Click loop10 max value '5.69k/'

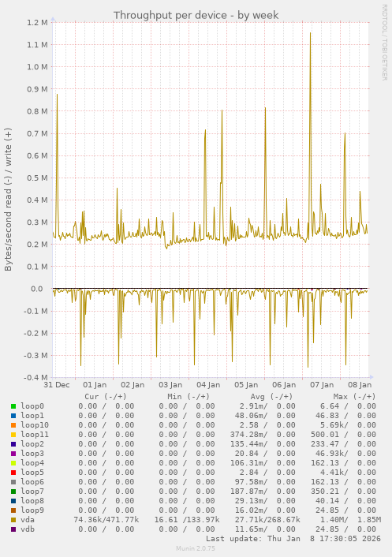click(334, 425)
